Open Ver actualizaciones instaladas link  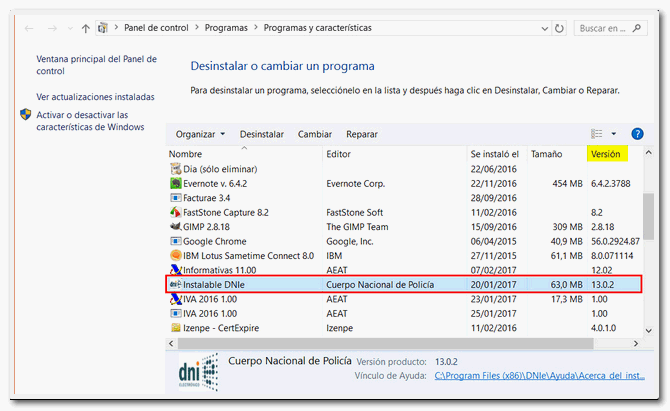pos(95,97)
